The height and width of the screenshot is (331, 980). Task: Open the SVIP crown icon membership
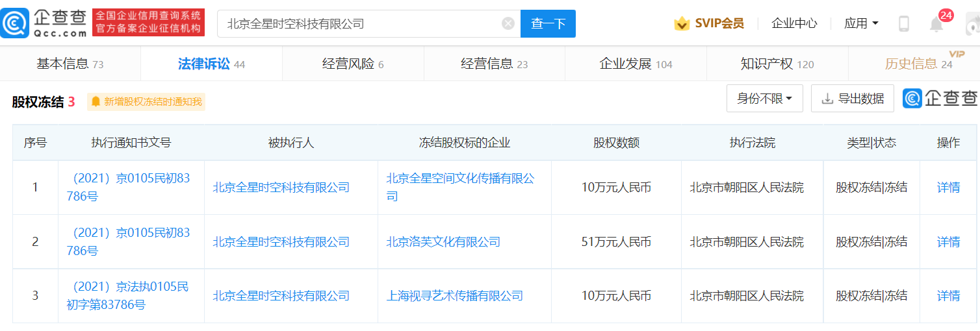click(681, 23)
